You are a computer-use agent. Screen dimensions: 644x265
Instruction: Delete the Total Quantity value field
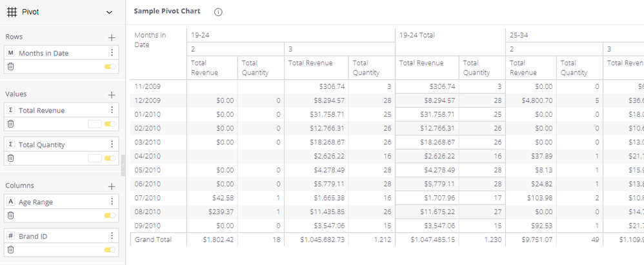10,158
